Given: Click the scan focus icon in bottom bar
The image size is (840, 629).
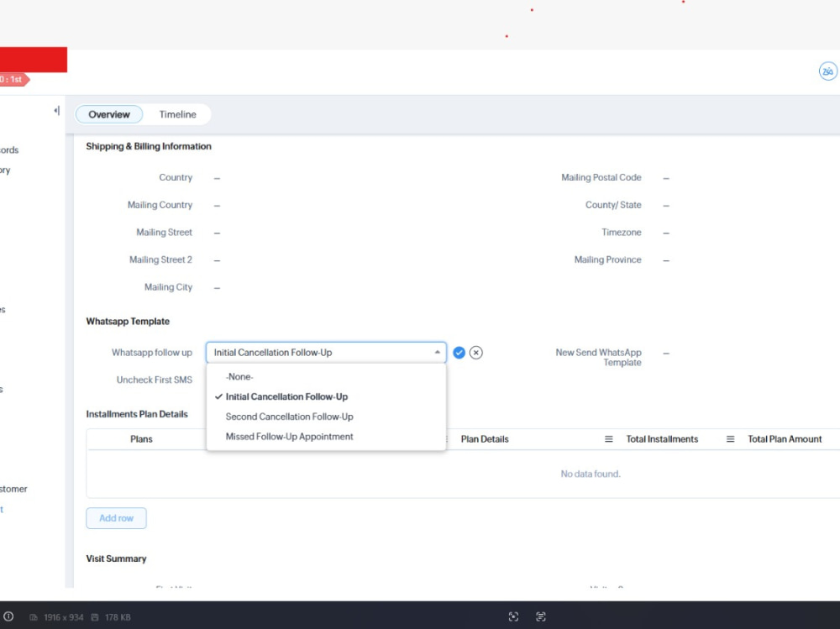Looking at the screenshot, I should point(513,616).
